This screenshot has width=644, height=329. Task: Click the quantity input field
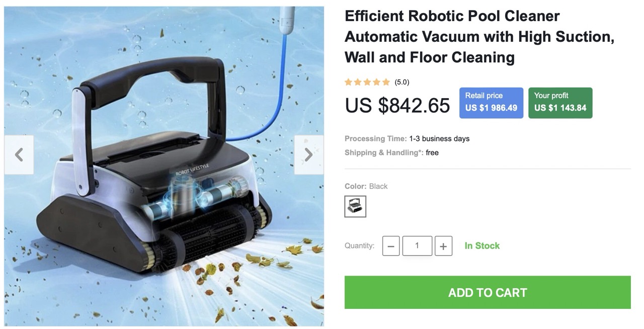pos(417,246)
